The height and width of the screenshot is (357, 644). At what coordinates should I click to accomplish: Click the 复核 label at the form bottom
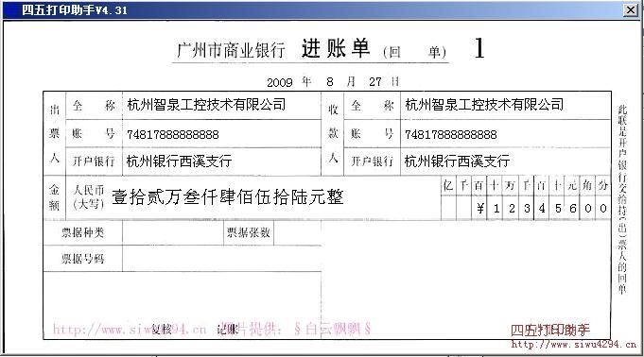[x=162, y=329]
